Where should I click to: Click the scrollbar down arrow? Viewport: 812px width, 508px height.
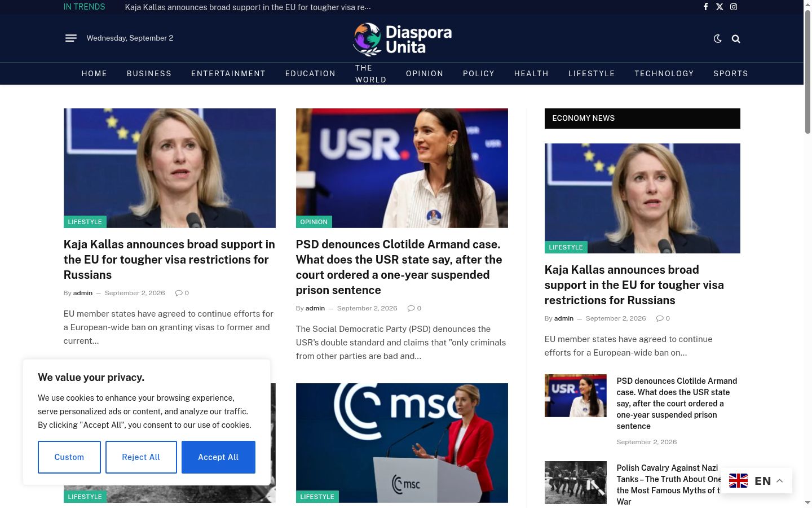(x=807, y=502)
